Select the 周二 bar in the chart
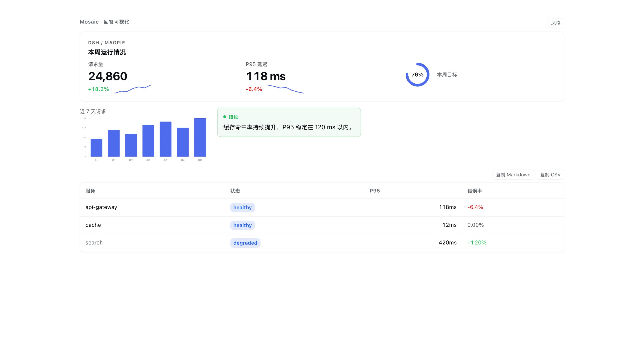 point(114,143)
